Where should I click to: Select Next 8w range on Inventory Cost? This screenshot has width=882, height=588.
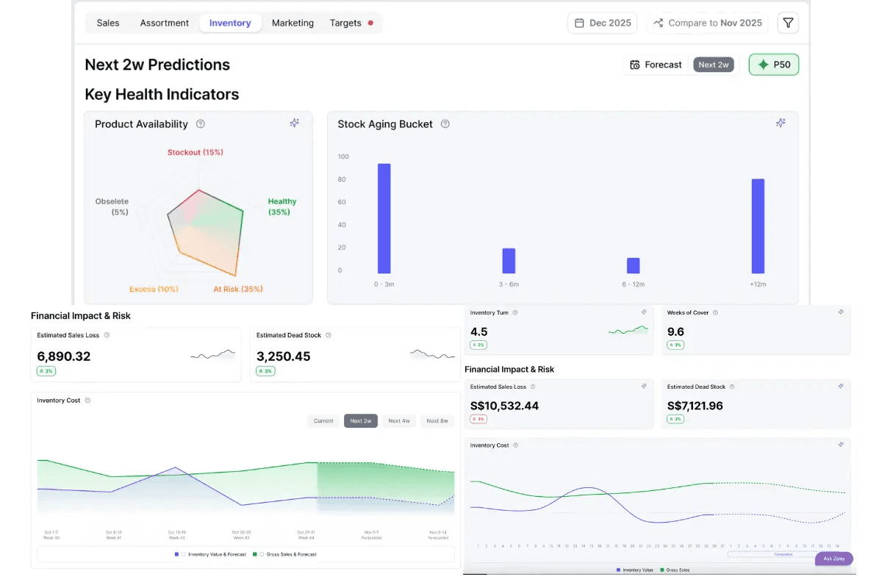[437, 421]
